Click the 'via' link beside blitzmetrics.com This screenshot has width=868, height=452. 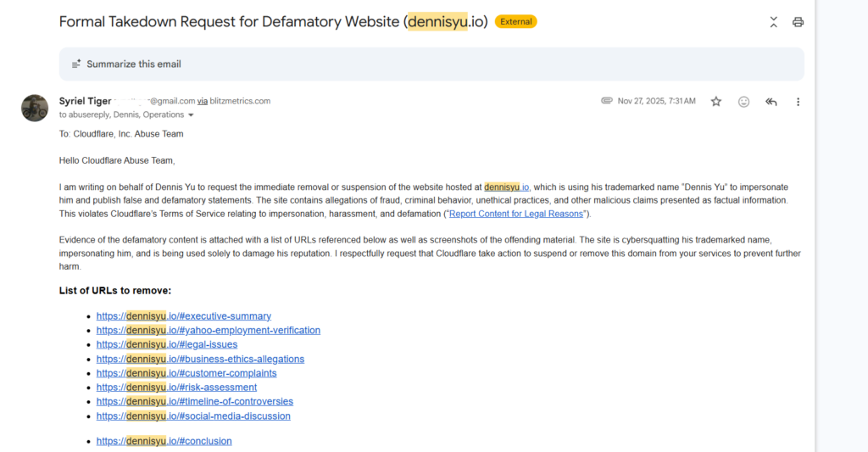click(x=203, y=102)
